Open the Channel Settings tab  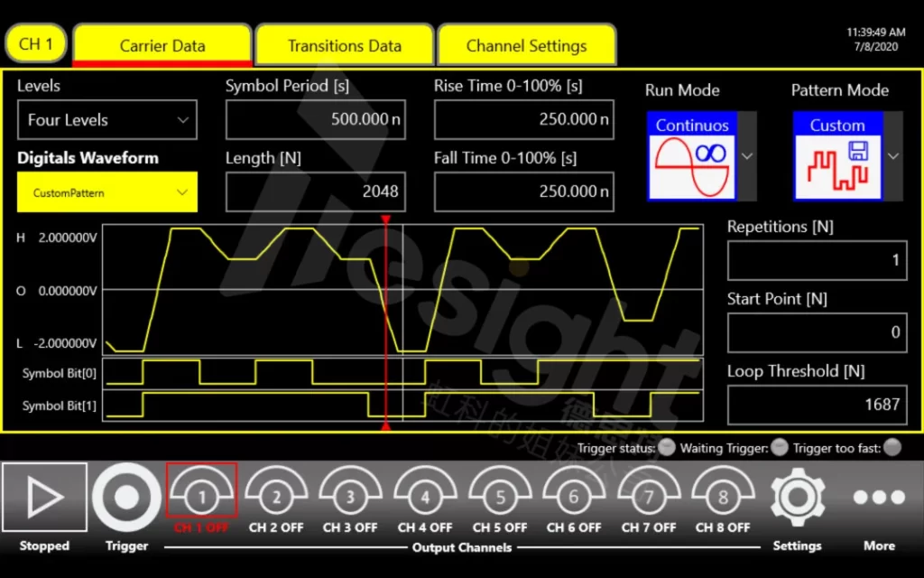click(x=527, y=45)
